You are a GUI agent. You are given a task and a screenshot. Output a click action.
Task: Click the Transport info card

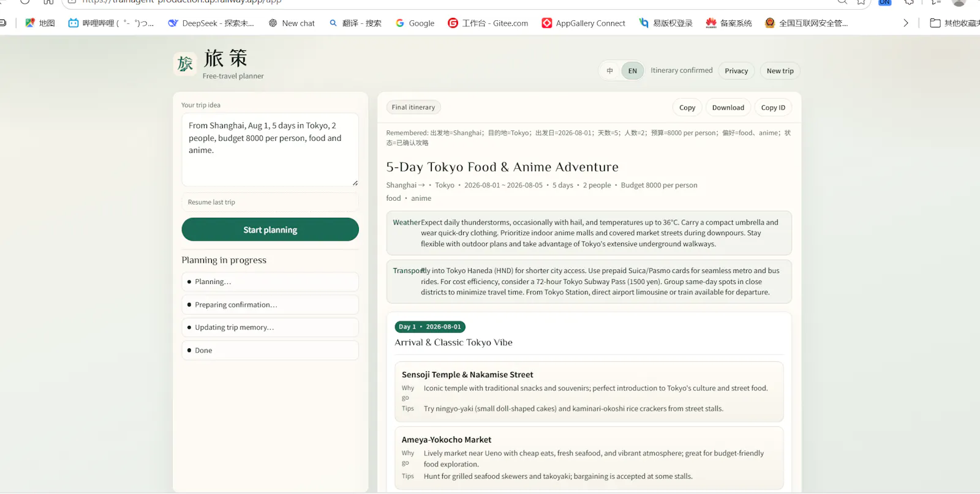coord(589,282)
